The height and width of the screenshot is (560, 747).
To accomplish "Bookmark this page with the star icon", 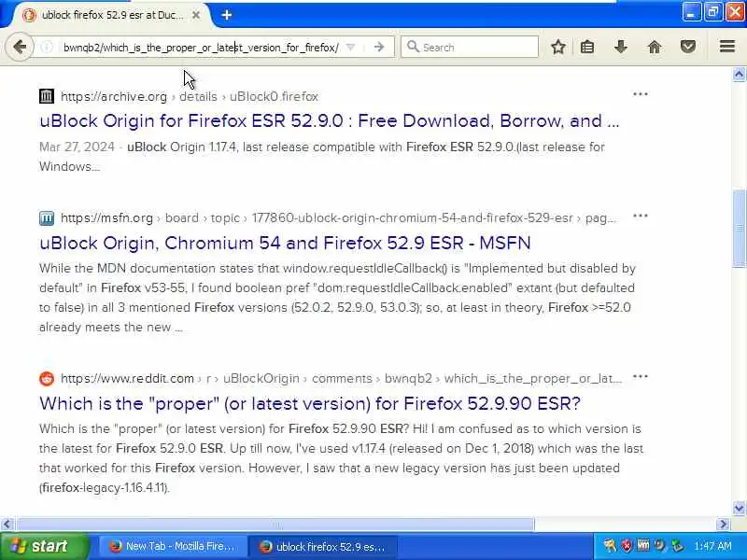I will click(558, 47).
